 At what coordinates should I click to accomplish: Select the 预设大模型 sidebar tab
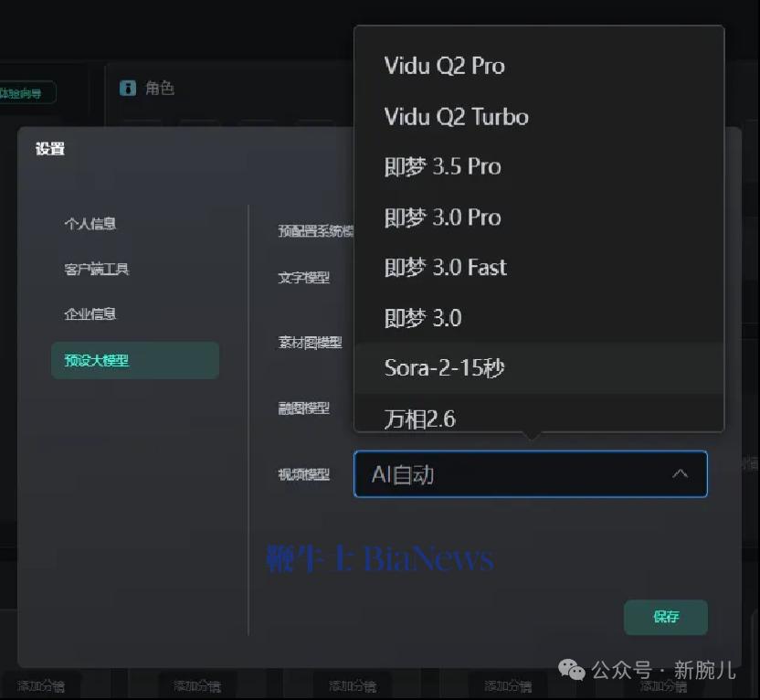click(135, 360)
